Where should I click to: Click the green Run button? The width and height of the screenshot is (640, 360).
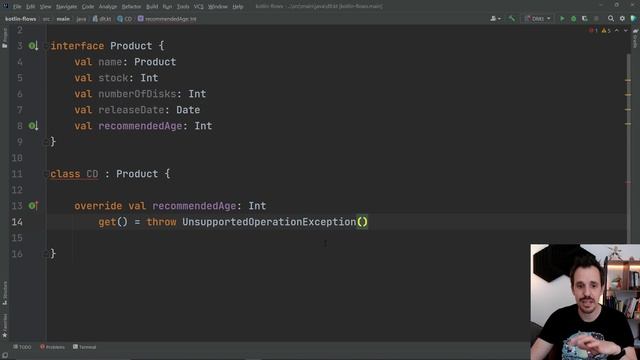click(x=562, y=19)
